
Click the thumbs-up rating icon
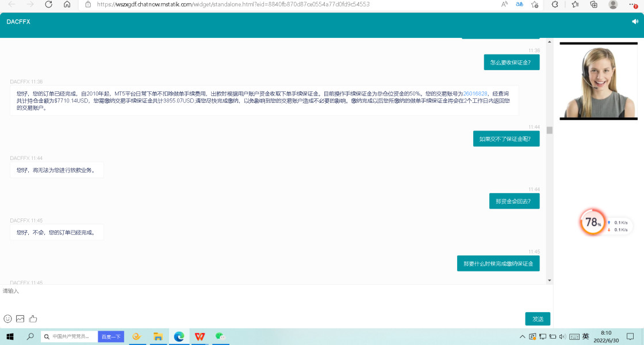(x=33, y=319)
